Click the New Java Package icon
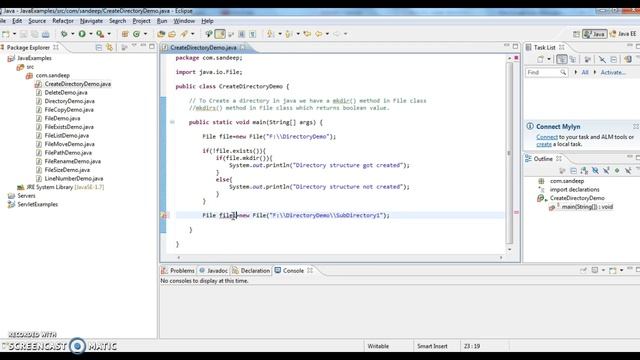Viewport: 640px width, 360px height. [x=125, y=34]
